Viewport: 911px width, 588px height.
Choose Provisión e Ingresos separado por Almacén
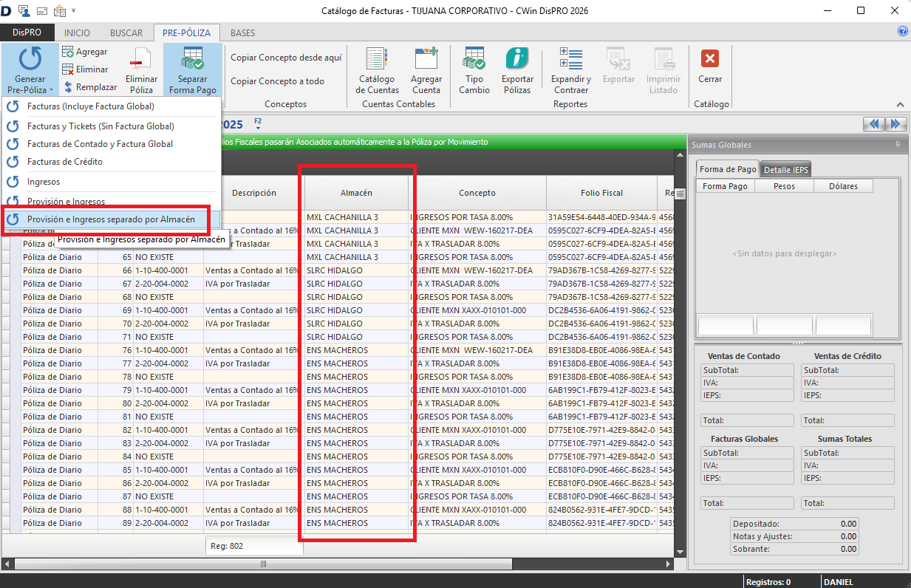pyautogui.click(x=111, y=219)
